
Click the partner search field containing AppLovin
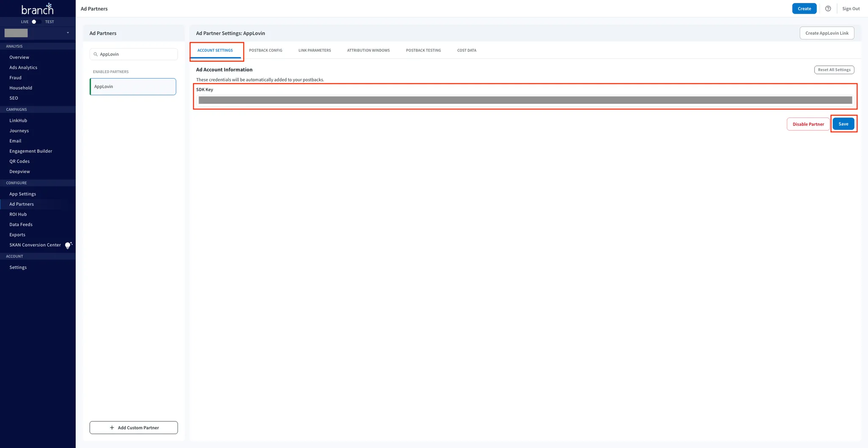coord(134,54)
